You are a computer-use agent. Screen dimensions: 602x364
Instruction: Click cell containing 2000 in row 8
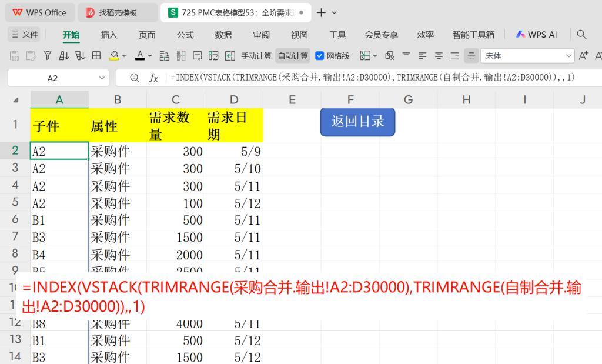(x=175, y=255)
